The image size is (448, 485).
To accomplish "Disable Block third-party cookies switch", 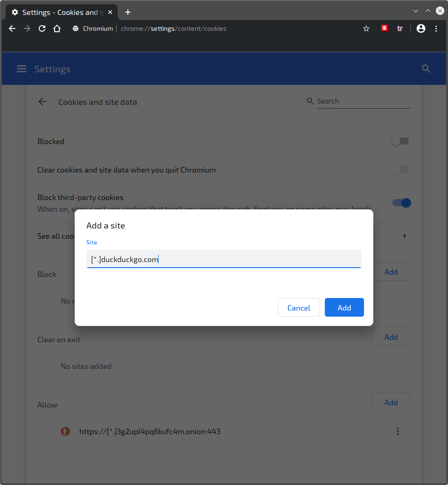I will click(401, 203).
